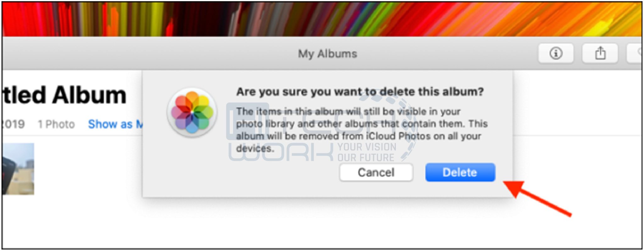Click the Share icon in the toolbar
The image size is (644, 251).
point(600,53)
